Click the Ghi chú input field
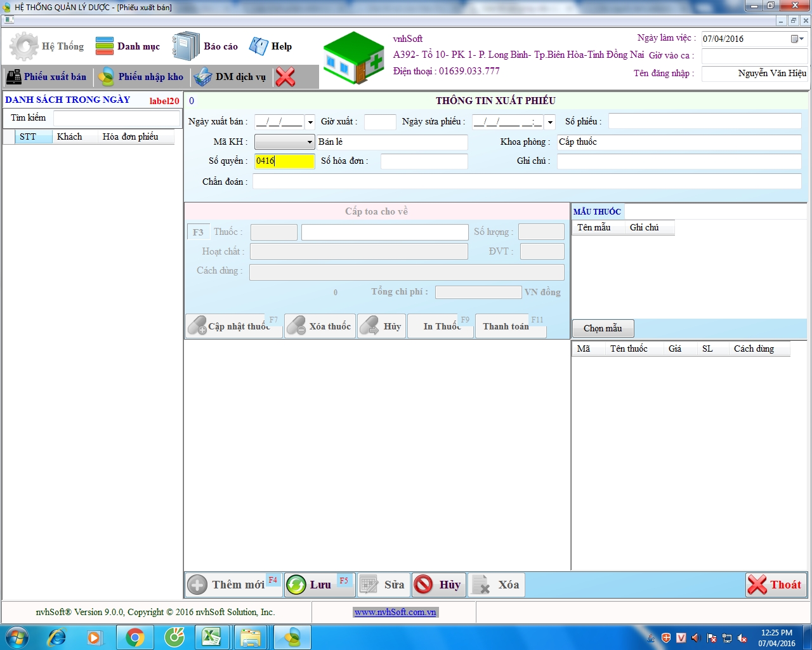 [x=679, y=161]
